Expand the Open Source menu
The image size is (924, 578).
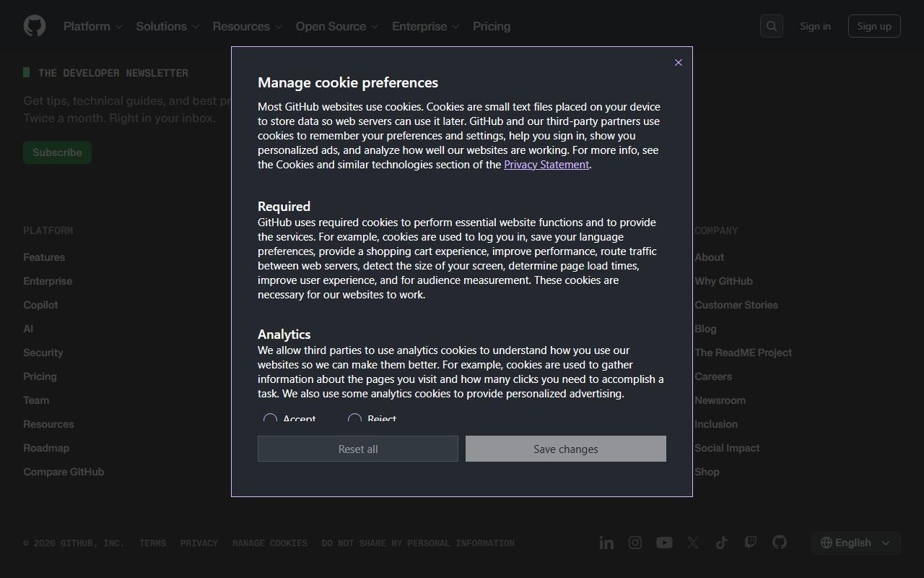337,26
